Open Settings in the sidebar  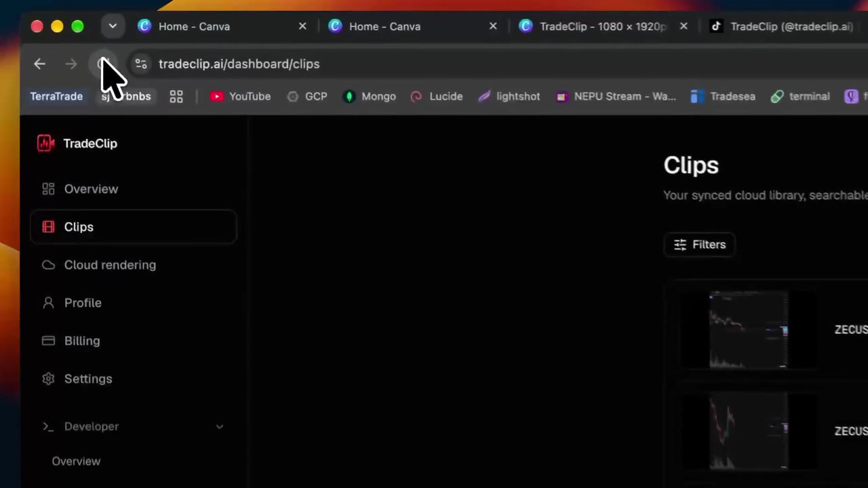click(x=88, y=379)
